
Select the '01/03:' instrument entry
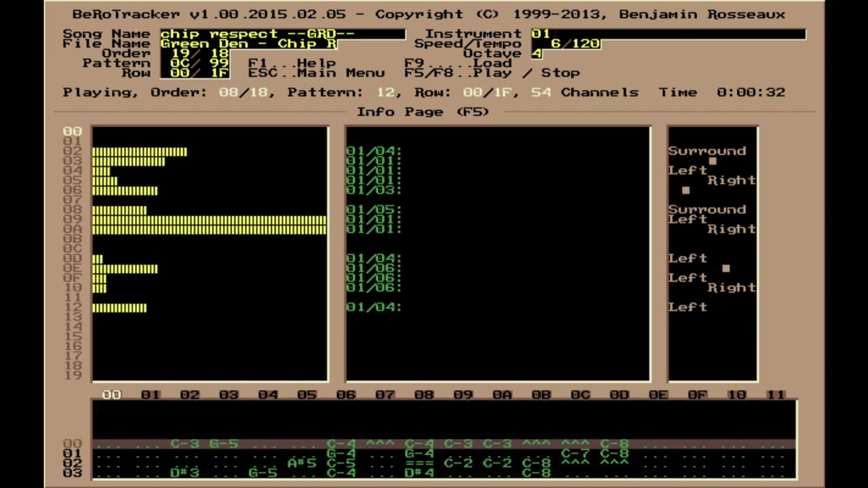pos(374,190)
